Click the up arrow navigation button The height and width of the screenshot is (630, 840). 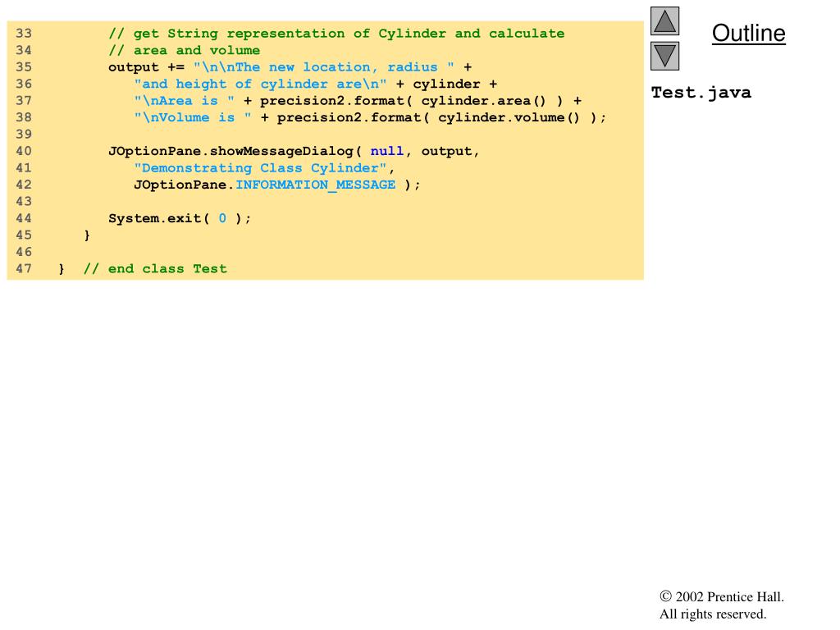pyautogui.click(x=664, y=21)
